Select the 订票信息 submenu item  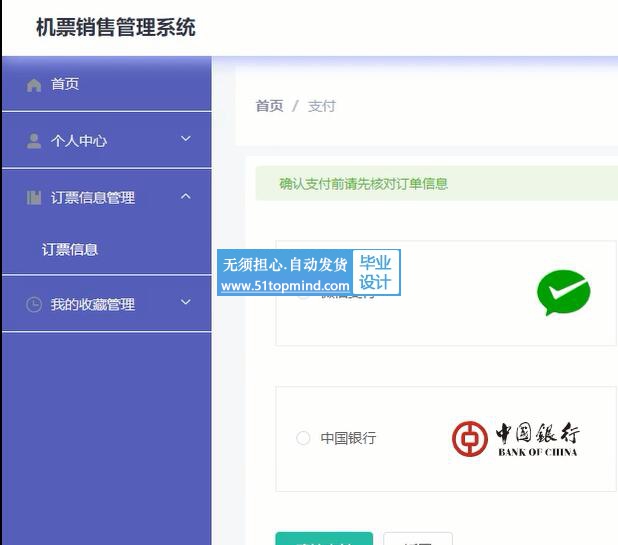coord(70,249)
